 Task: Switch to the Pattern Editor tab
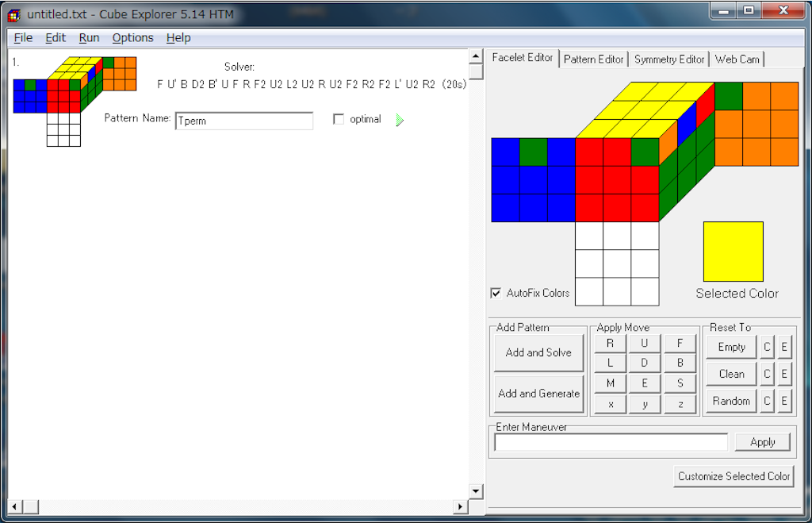[x=593, y=59]
